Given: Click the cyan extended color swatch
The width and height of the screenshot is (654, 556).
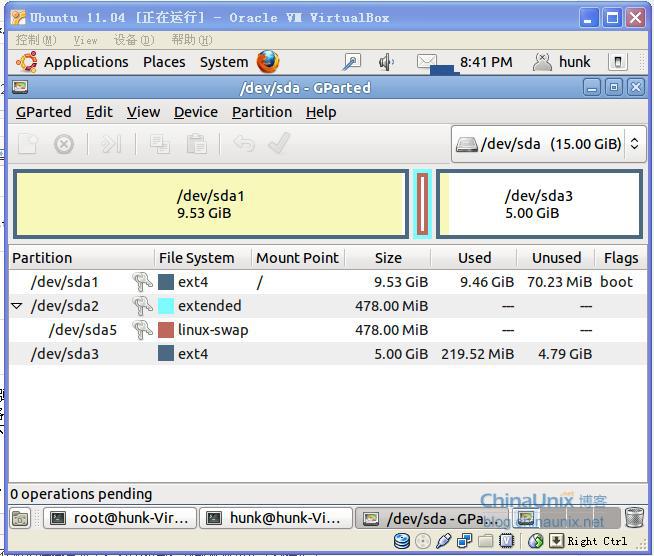Looking at the screenshot, I should click(166, 306).
